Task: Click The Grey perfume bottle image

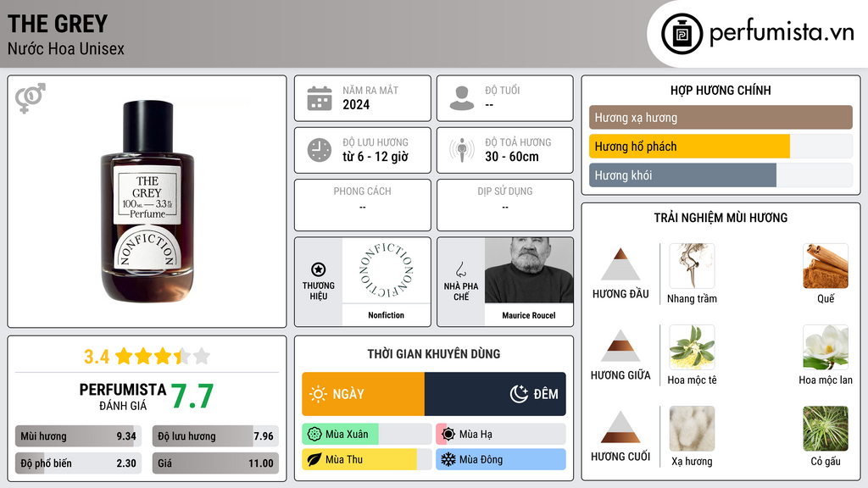Action: [147, 202]
